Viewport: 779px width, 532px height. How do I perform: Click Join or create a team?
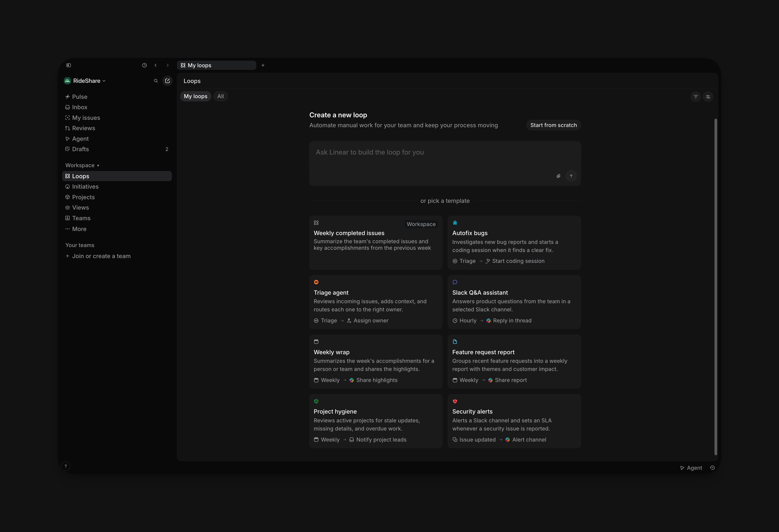[x=117, y=256]
